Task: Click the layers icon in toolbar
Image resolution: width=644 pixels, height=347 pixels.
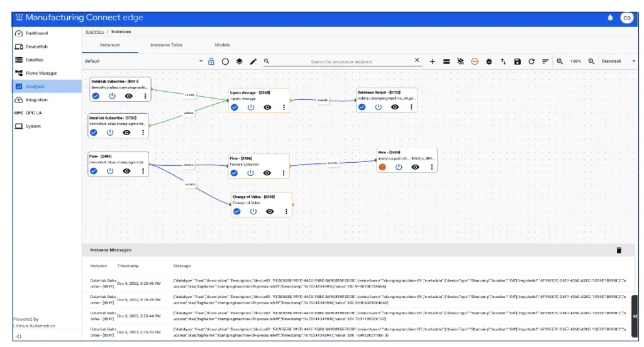Action: (239, 62)
